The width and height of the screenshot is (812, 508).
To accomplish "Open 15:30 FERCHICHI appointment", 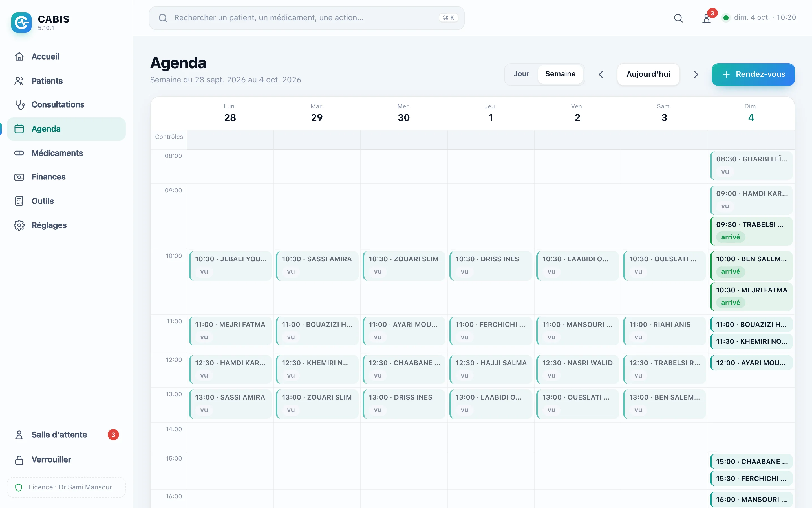I will pos(751,479).
